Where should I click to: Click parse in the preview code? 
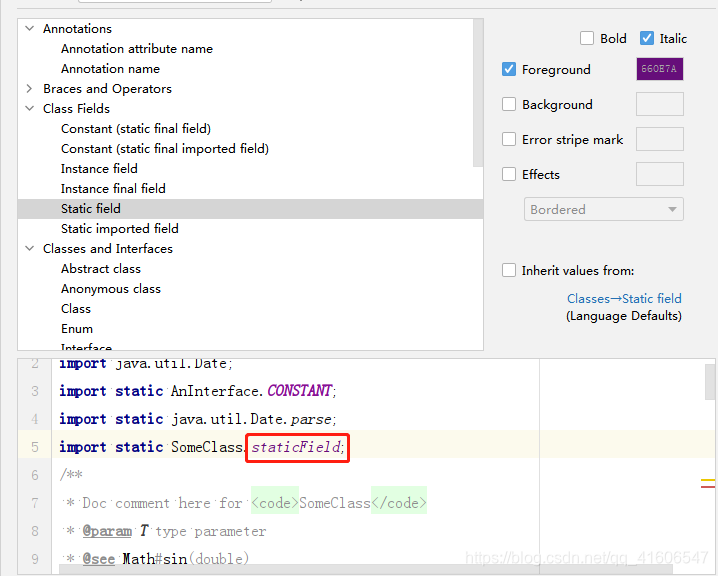point(311,419)
